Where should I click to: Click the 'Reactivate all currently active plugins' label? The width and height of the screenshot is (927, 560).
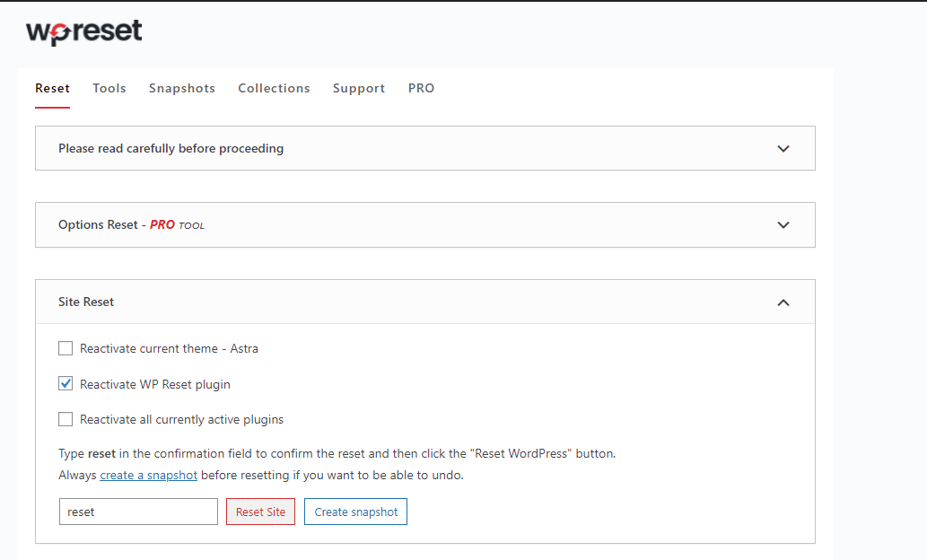tap(181, 419)
